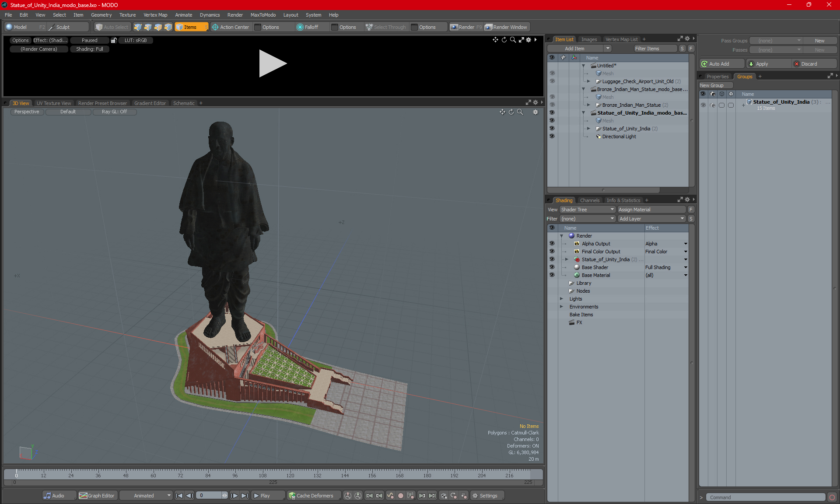The height and width of the screenshot is (504, 840).
Task: Click the New Group button
Action: click(715, 85)
